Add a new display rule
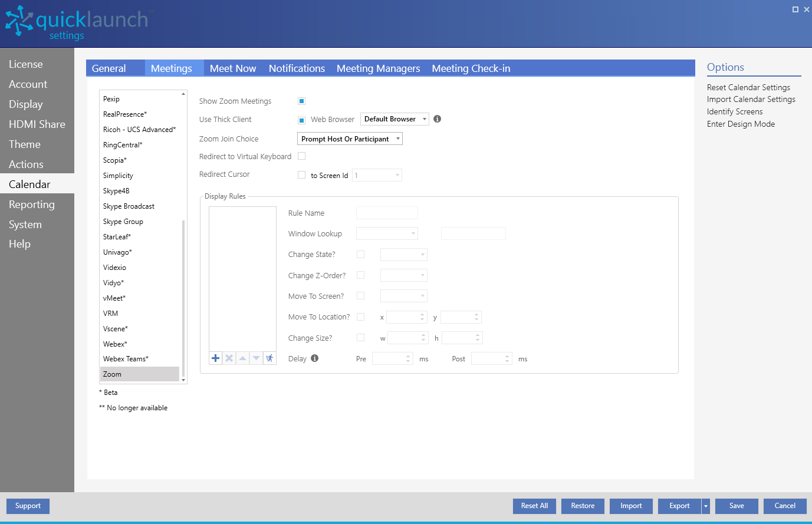This screenshot has height=524, width=812. click(x=215, y=358)
